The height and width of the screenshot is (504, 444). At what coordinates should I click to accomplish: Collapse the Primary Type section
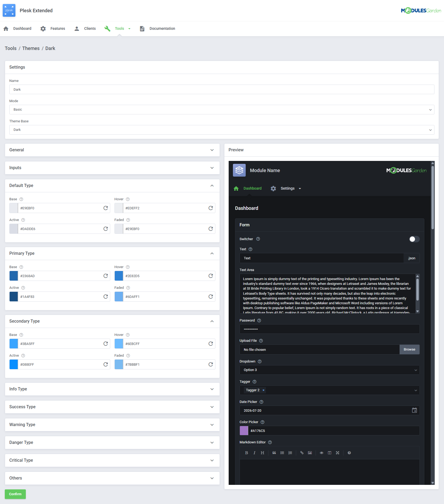pyautogui.click(x=212, y=253)
